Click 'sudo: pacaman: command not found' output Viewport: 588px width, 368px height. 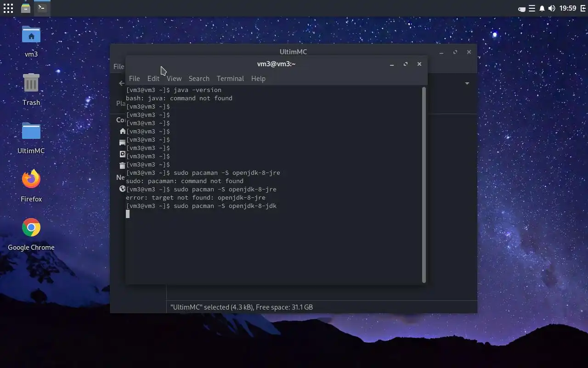tap(185, 181)
